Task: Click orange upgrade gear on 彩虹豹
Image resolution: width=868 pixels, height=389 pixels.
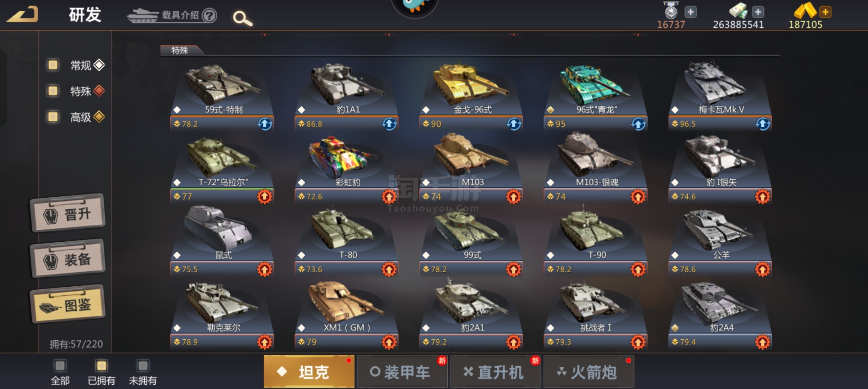Action: [389, 197]
